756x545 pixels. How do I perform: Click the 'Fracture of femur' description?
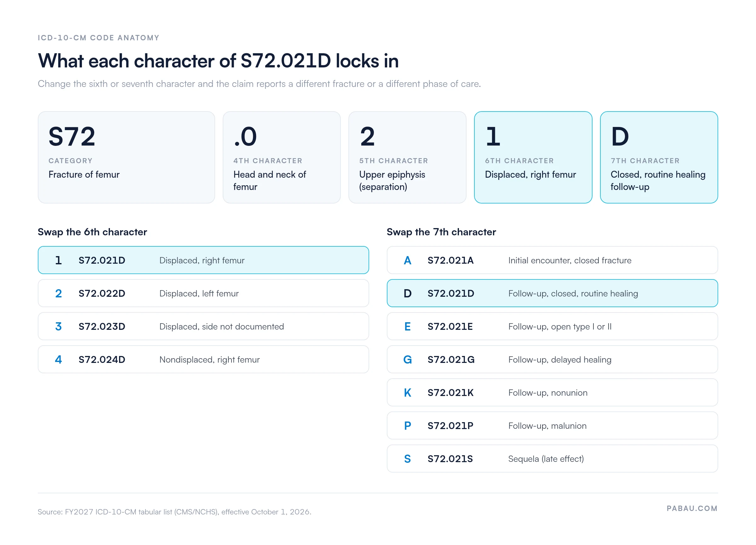84,174
